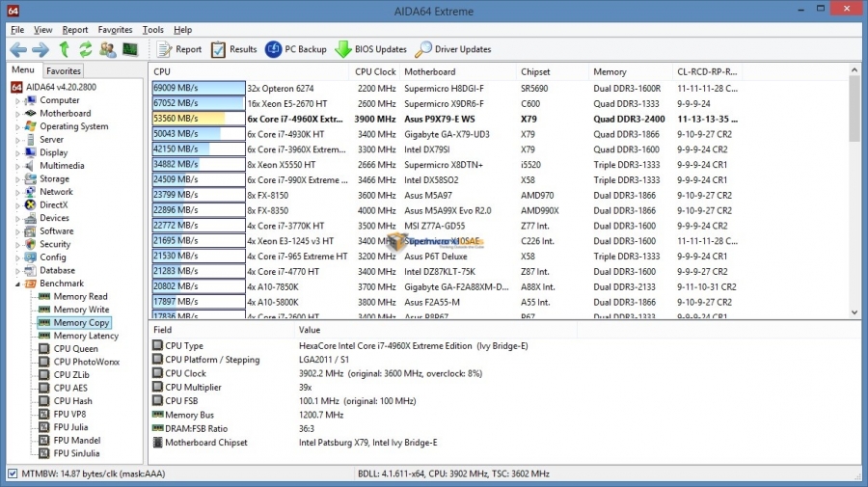
Task: Select the 50043 MB/s result bar
Action: [199, 134]
